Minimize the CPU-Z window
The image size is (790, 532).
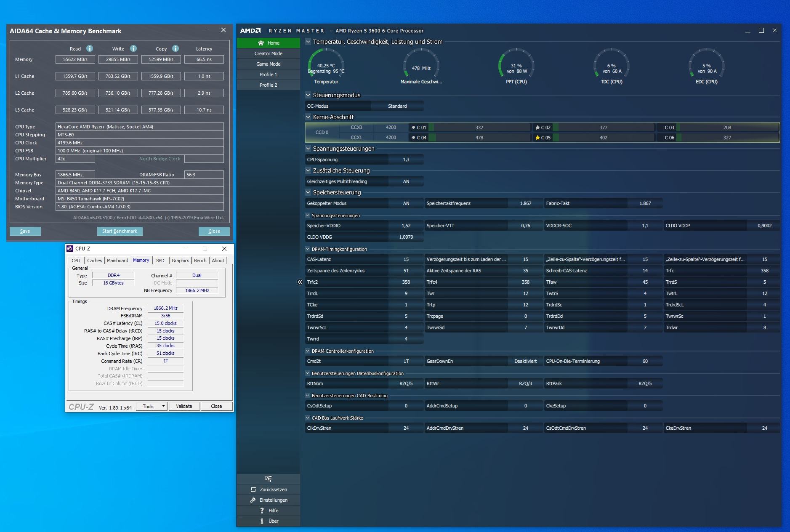click(x=186, y=249)
